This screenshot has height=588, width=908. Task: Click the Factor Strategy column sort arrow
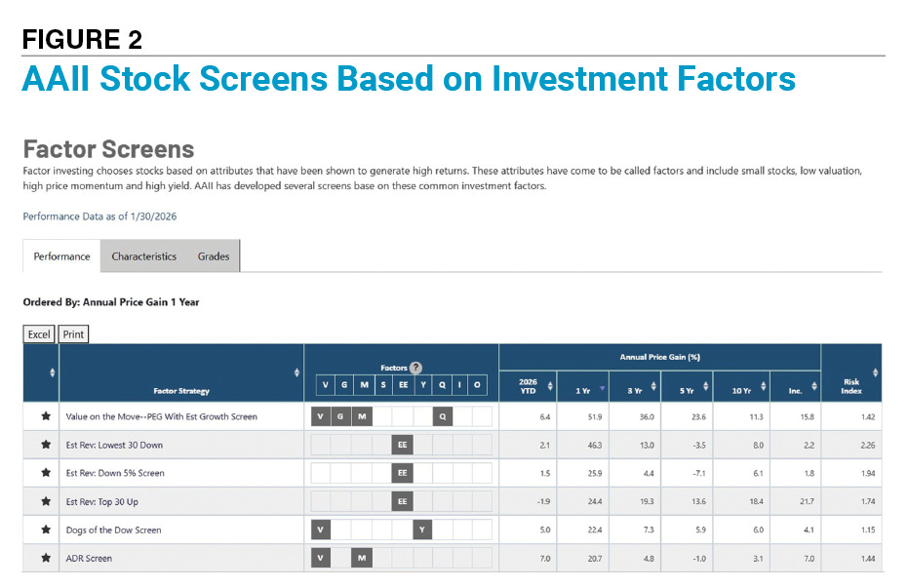(297, 372)
